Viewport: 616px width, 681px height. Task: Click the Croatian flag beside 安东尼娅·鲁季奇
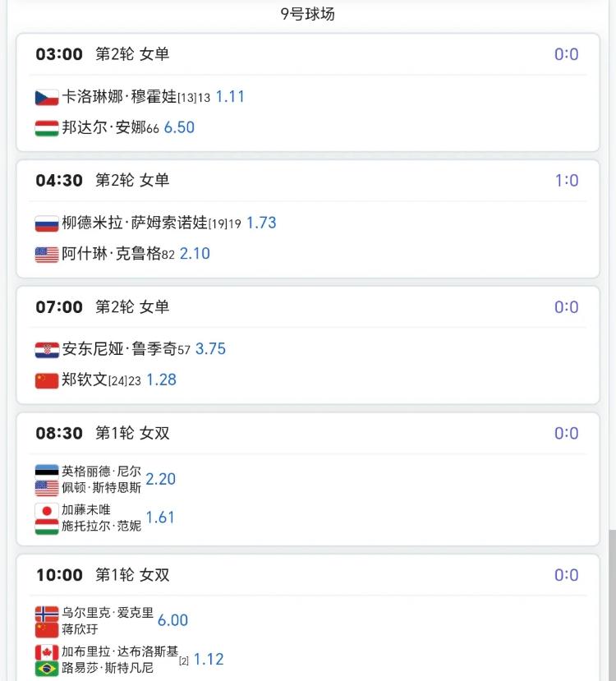point(47,350)
